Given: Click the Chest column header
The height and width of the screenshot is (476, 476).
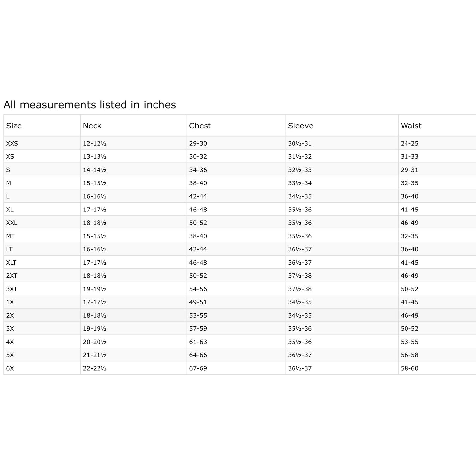Looking at the screenshot, I should 200,126.
